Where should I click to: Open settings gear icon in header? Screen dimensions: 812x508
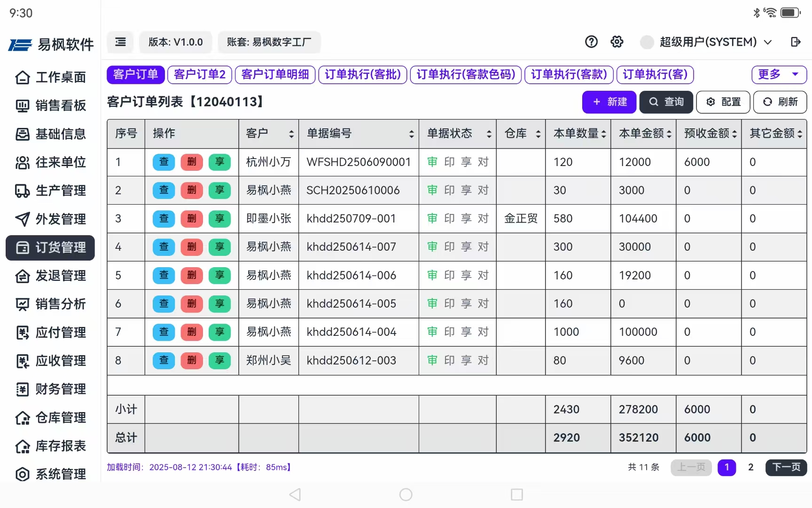[x=617, y=42]
